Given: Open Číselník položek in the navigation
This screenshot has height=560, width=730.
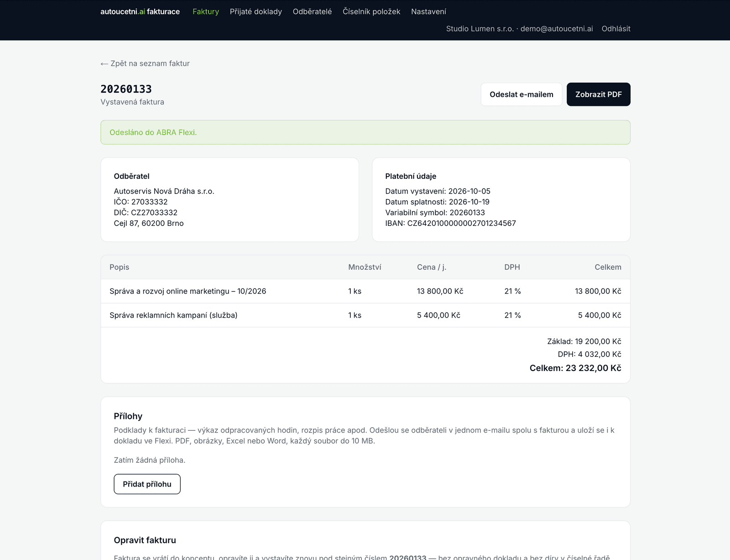Looking at the screenshot, I should click(371, 11).
